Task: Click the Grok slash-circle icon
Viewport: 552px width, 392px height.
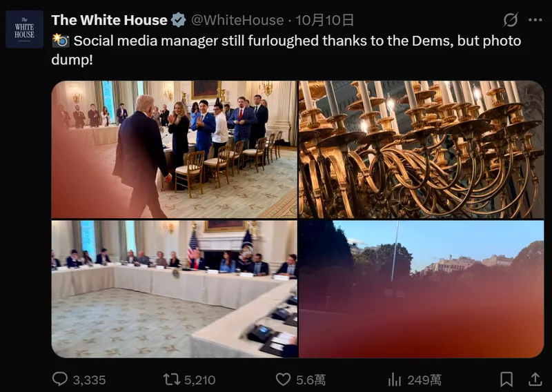Action: [511, 20]
